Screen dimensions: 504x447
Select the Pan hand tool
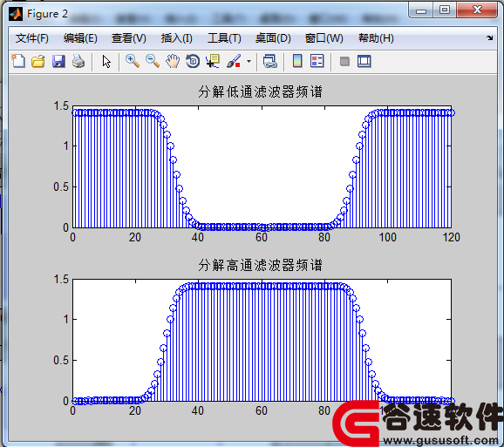click(173, 61)
